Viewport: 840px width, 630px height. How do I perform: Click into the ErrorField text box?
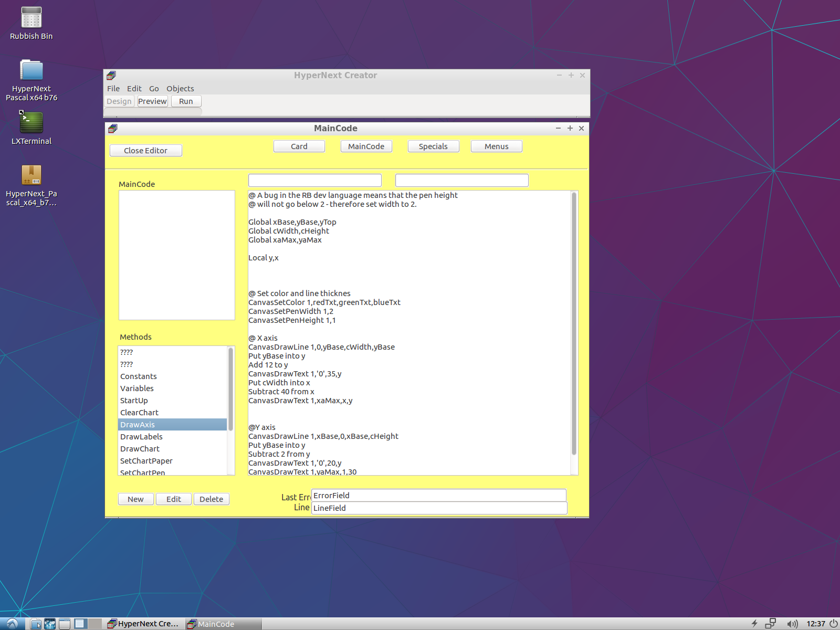pyautogui.click(x=438, y=496)
